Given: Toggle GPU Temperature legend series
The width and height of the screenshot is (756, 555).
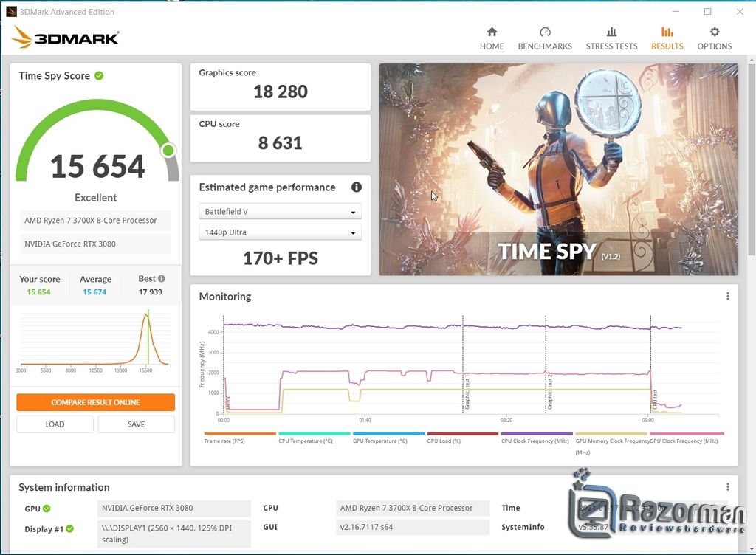Looking at the screenshot, I should point(388,438).
